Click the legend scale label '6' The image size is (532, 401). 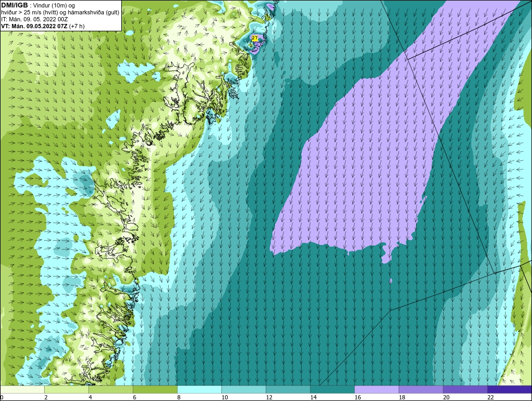[135, 398]
